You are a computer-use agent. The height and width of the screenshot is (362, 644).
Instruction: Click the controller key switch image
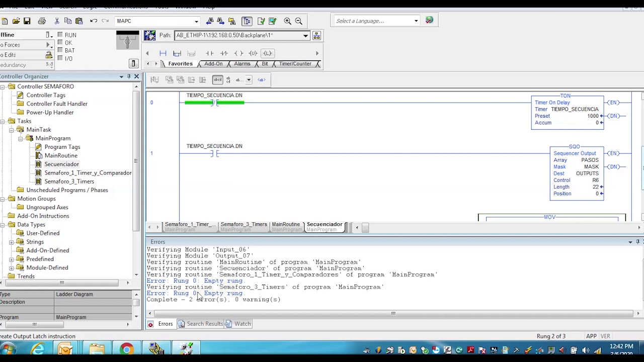pyautogui.click(x=127, y=40)
